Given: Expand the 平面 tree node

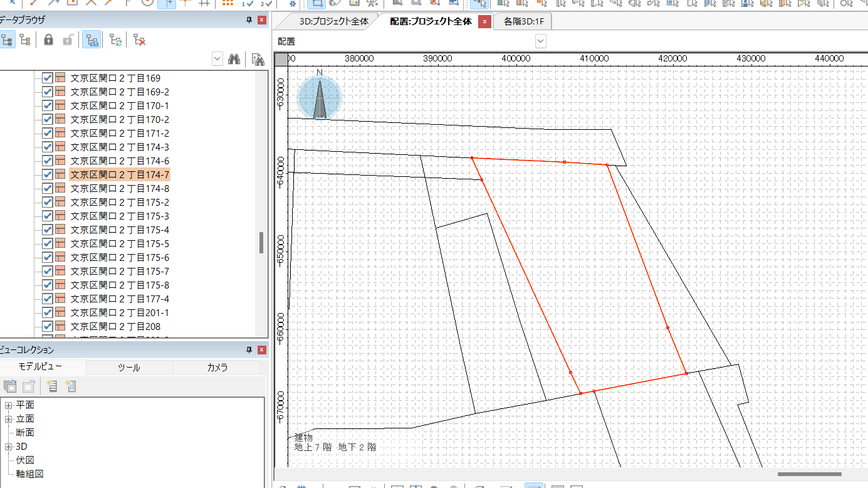Looking at the screenshot, I should click(9, 405).
